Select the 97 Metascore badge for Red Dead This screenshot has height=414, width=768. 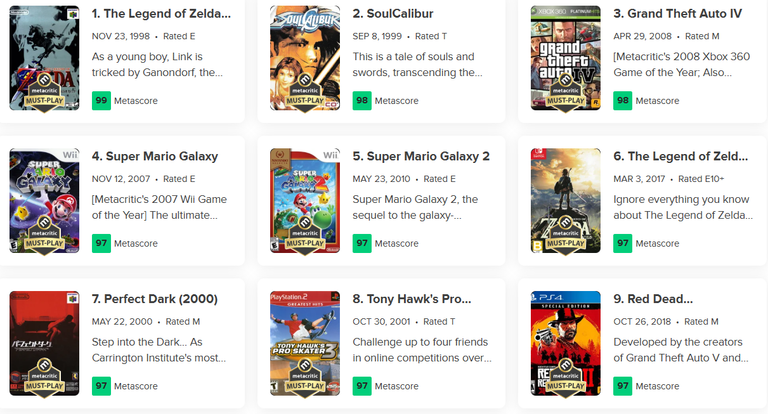(x=623, y=386)
